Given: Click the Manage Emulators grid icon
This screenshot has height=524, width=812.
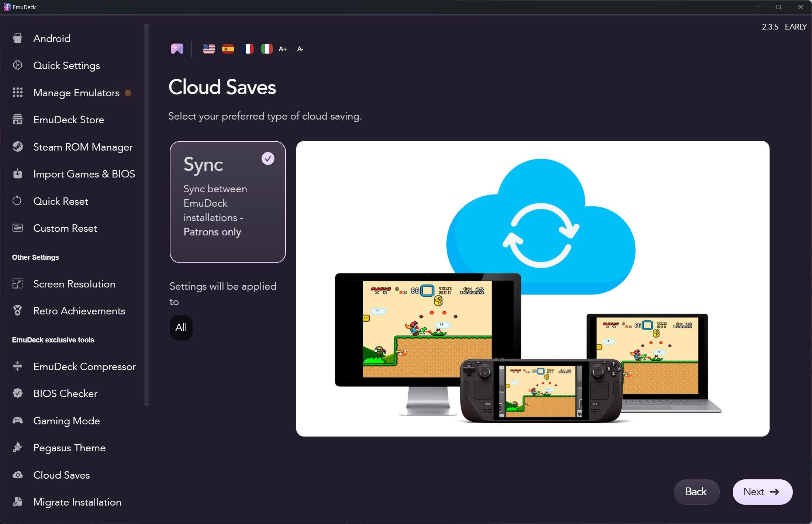Looking at the screenshot, I should click(17, 92).
